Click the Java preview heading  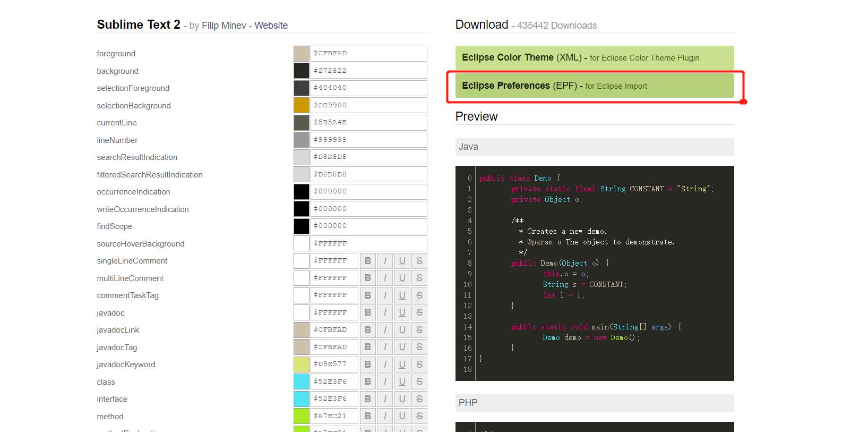click(595, 147)
